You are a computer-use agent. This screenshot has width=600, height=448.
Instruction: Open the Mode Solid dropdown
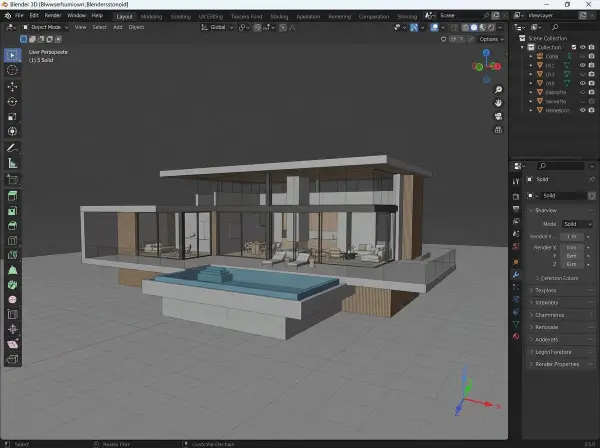[x=578, y=224]
